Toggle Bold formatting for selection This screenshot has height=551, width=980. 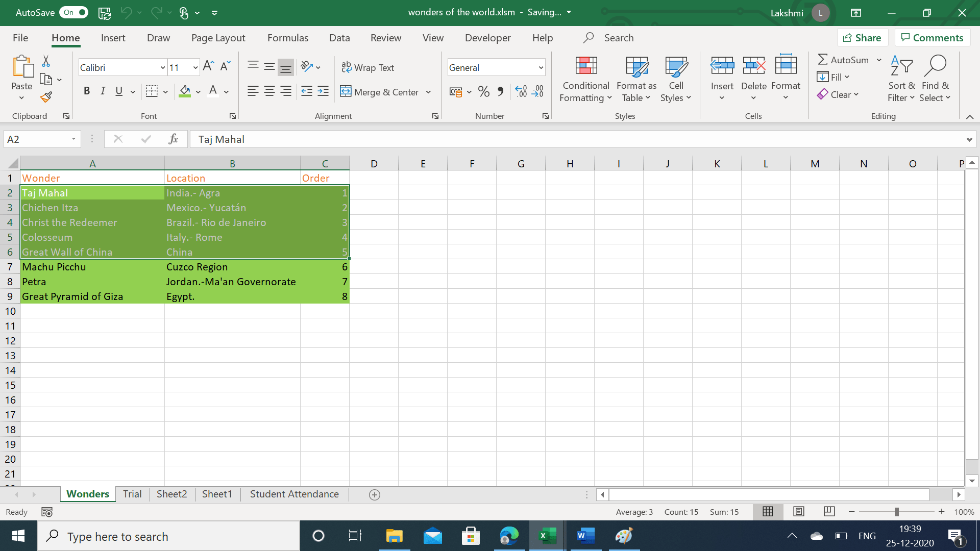(86, 90)
